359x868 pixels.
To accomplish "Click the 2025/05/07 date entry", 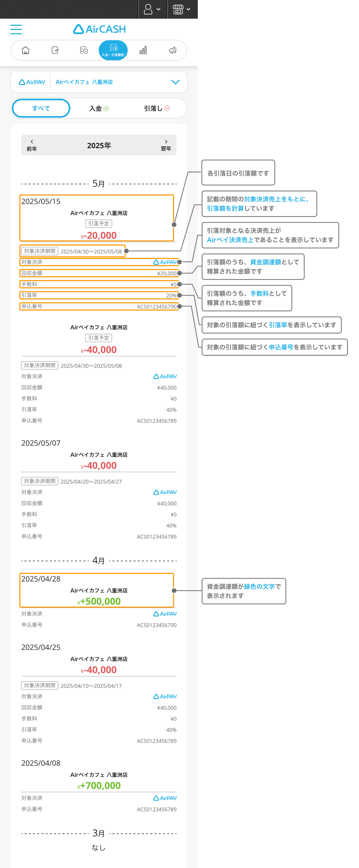I will point(41,443).
